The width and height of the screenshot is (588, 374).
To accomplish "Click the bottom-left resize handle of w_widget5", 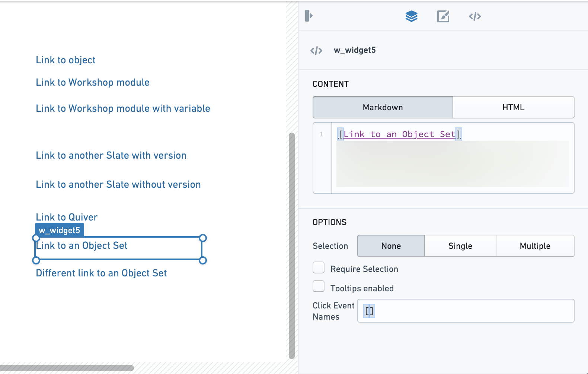I will point(36,260).
